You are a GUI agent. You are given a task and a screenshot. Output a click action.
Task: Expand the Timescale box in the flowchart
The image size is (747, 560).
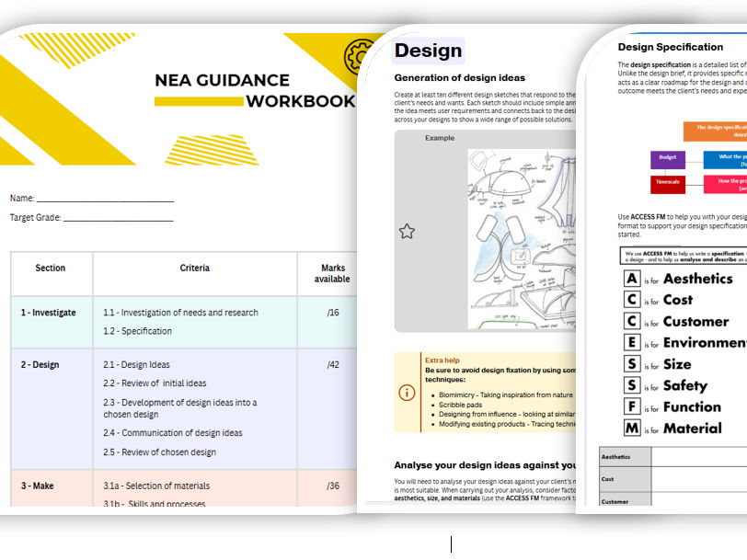coord(668,184)
